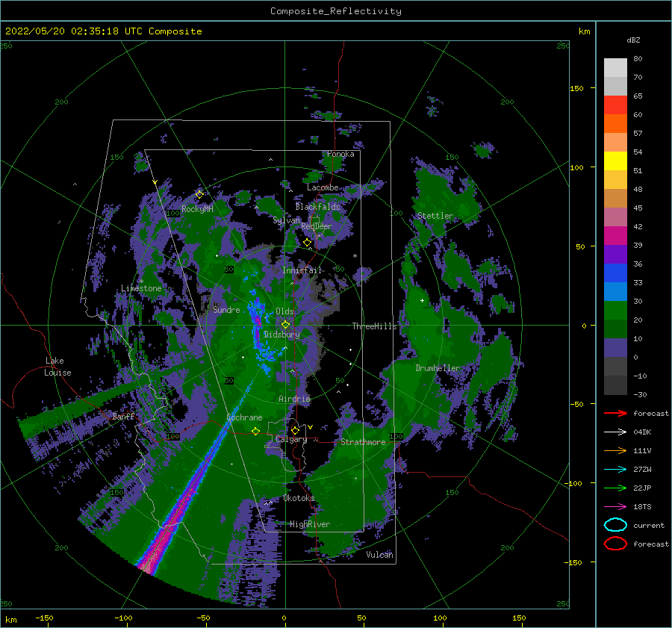Click the Banff label

click(123, 416)
